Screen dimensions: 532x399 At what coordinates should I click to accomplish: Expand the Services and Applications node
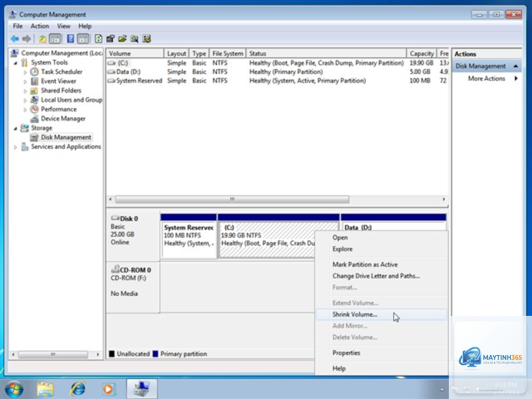pyautogui.click(x=15, y=147)
